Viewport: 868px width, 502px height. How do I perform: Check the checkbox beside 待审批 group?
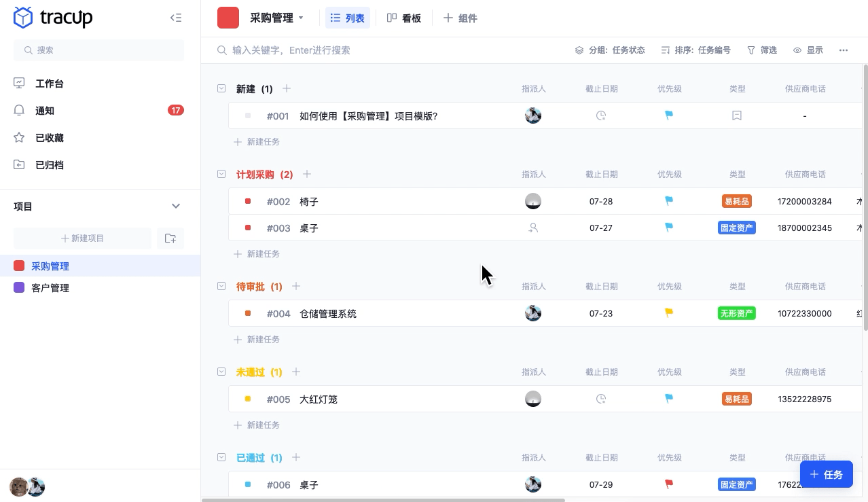[221, 286]
